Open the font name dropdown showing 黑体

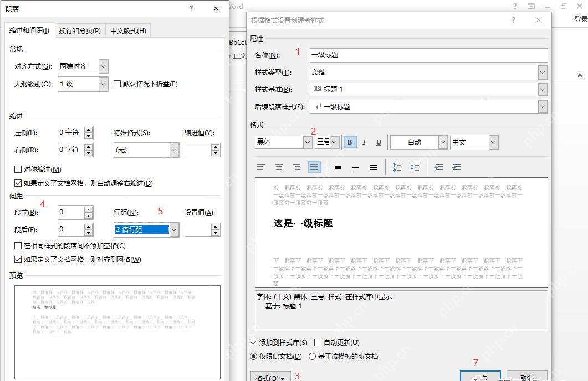[x=308, y=142]
